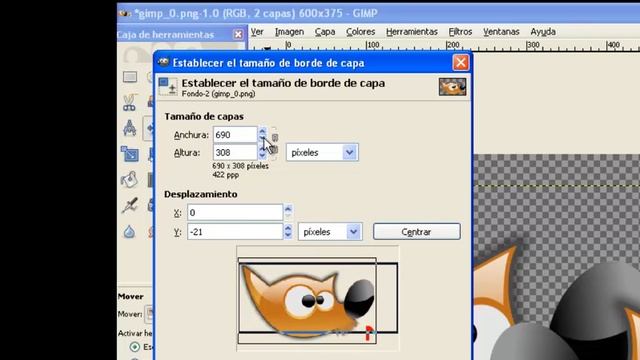Click the 'Tamaño de capas' heading
The height and width of the screenshot is (360, 640).
(204, 116)
